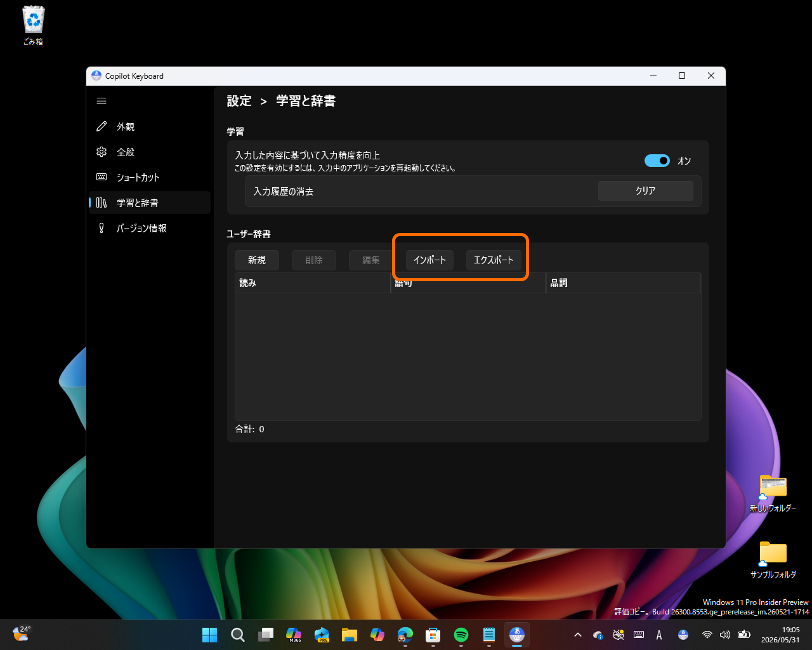
Task: Click the 設定 breadcrumb link
Action: coord(239,101)
